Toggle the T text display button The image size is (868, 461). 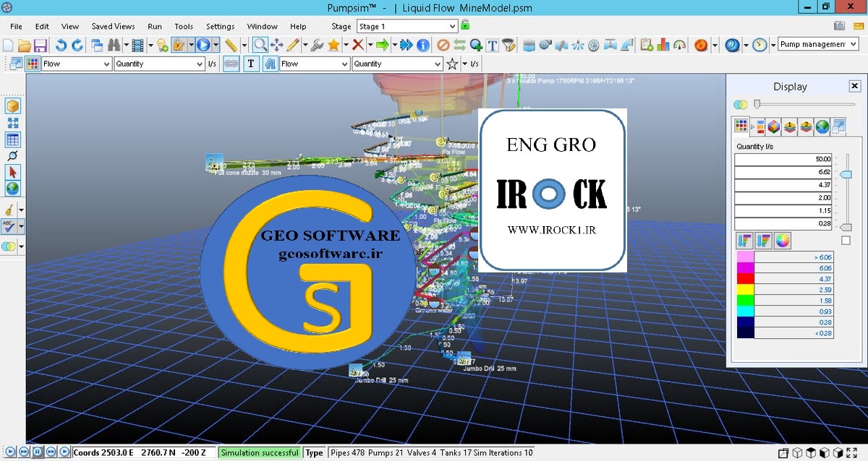click(x=250, y=64)
